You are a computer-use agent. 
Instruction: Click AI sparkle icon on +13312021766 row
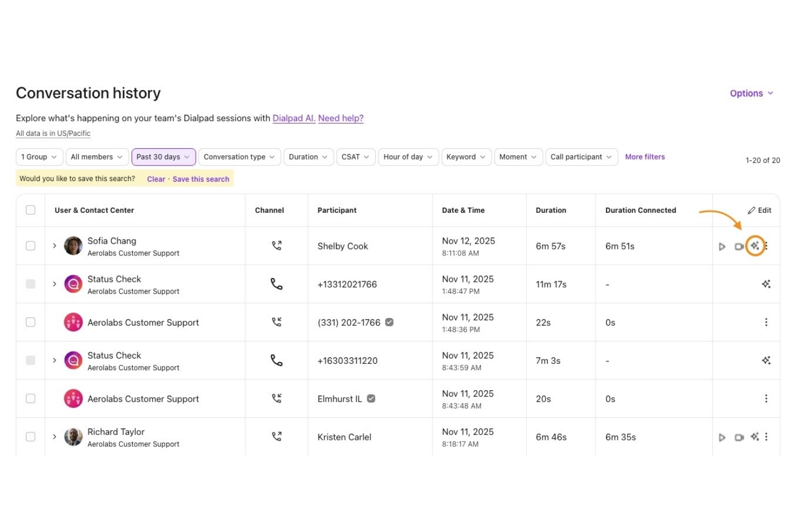pos(766,284)
